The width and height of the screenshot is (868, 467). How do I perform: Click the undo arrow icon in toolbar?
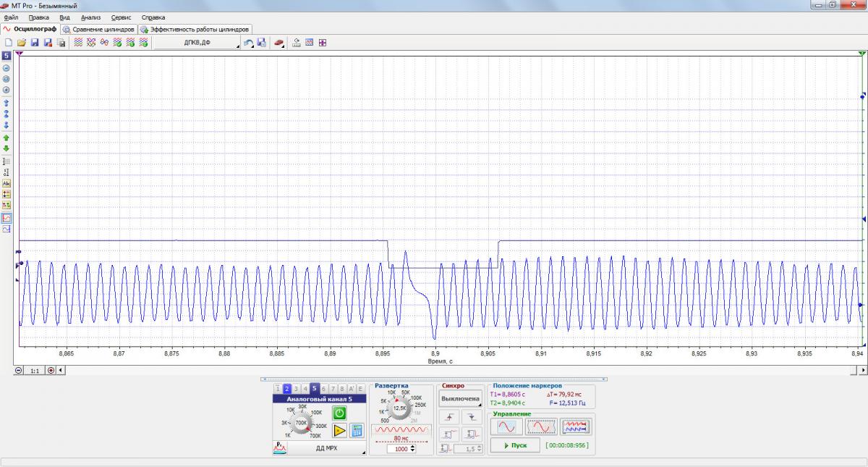coord(248,43)
